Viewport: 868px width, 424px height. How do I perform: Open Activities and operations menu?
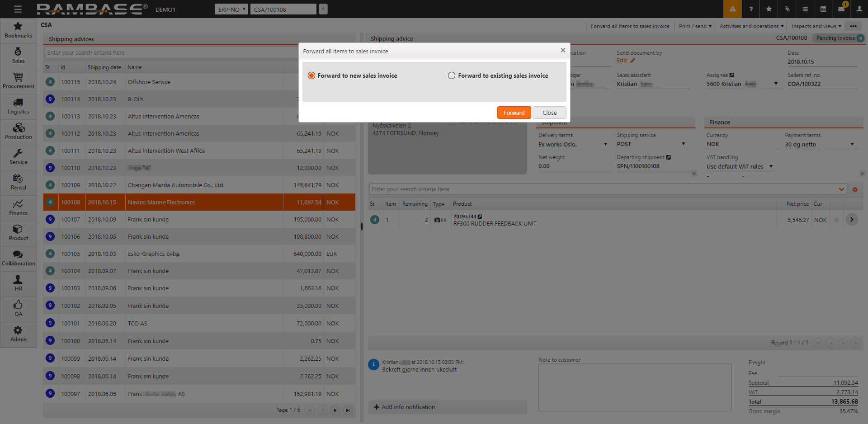[751, 26]
